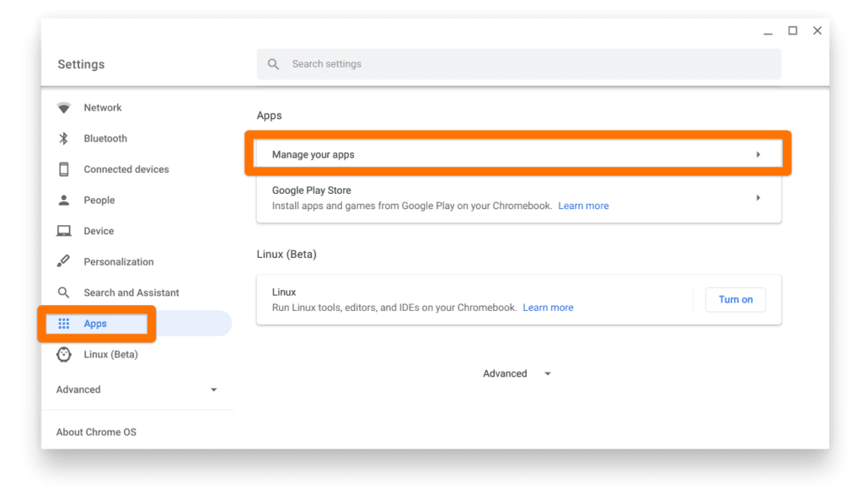The width and height of the screenshot is (863, 504).
Task: Maximize the Settings window
Action: coord(792,31)
